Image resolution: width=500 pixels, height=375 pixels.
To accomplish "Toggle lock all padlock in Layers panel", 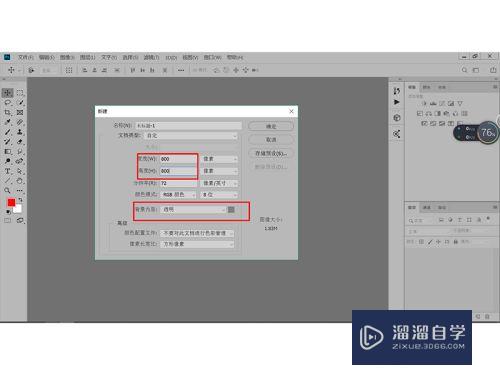I will click(455, 241).
